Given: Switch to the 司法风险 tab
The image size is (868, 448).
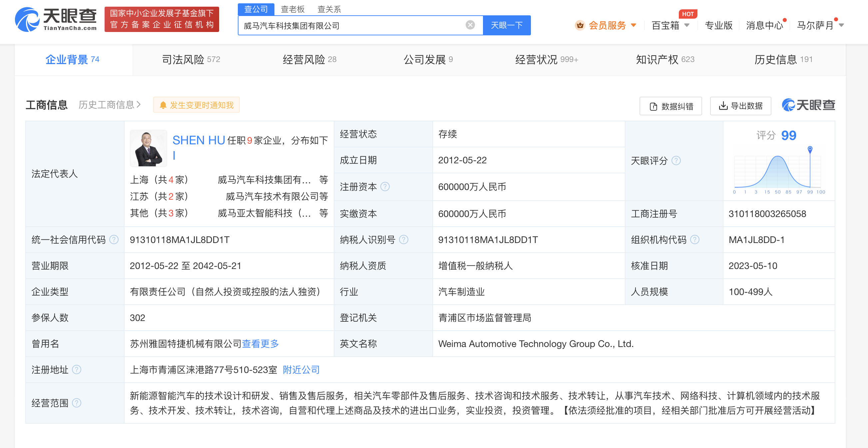Looking at the screenshot, I should [x=191, y=60].
